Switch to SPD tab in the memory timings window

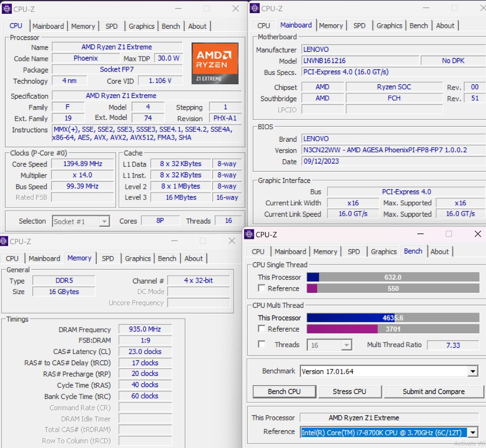coord(108,258)
